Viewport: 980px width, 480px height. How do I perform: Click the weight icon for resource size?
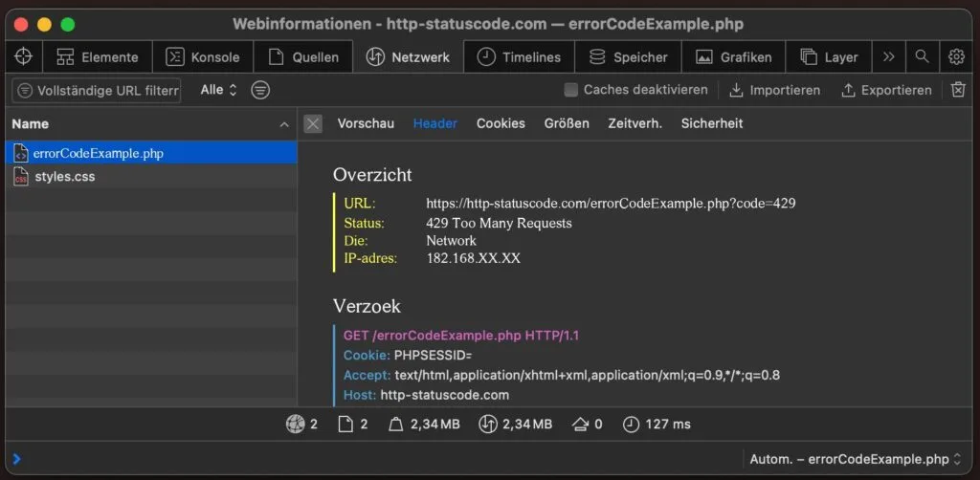(395, 425)
